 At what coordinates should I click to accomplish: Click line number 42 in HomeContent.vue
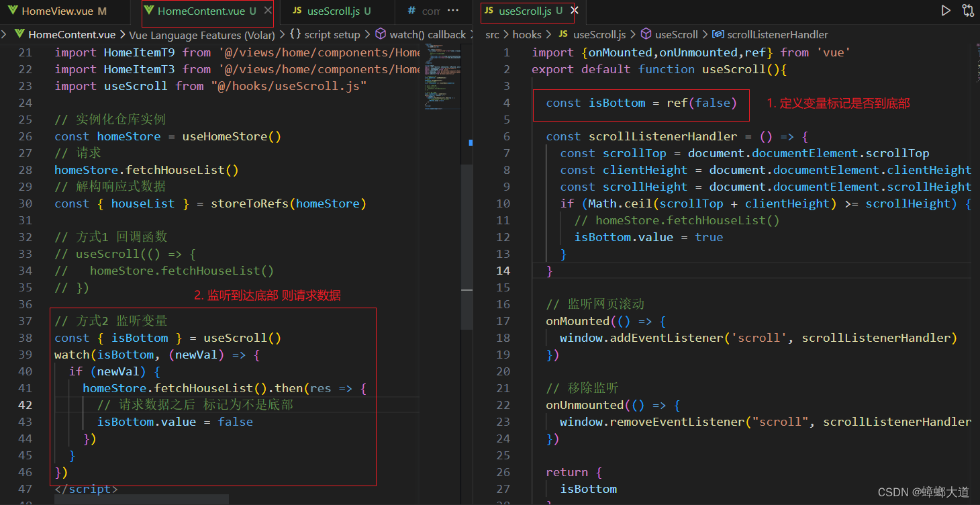point(25,405)
